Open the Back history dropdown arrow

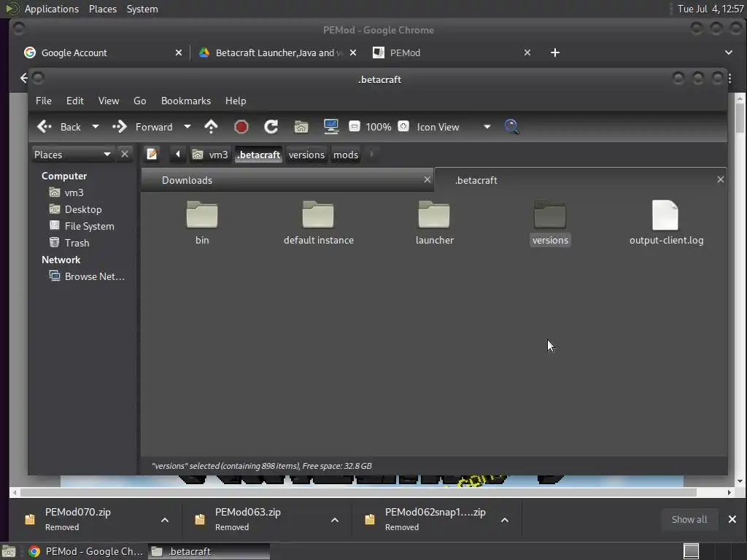click(96, 127)
